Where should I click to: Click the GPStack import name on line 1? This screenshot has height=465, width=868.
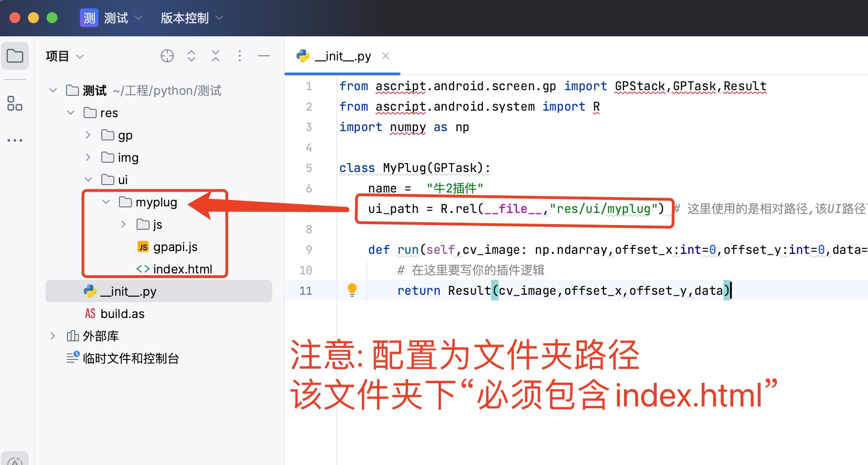640,86
